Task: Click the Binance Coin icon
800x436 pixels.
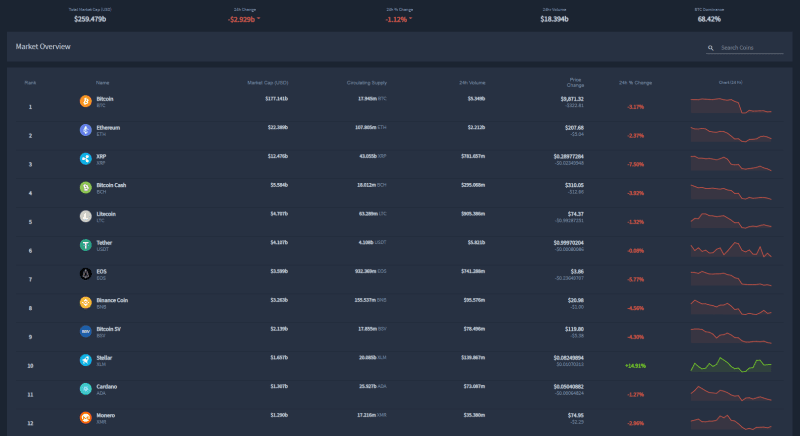Action: coord(85,302)
